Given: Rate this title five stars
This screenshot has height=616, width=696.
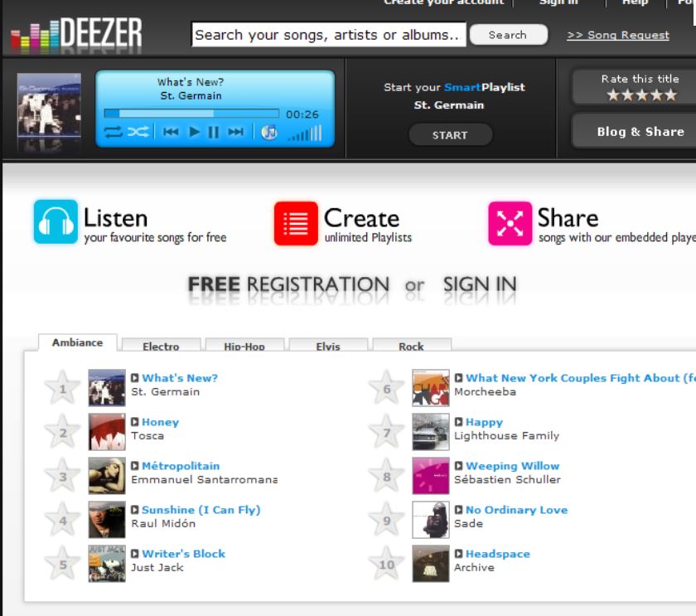Looking at the screenshot, I should click(670, 95).
